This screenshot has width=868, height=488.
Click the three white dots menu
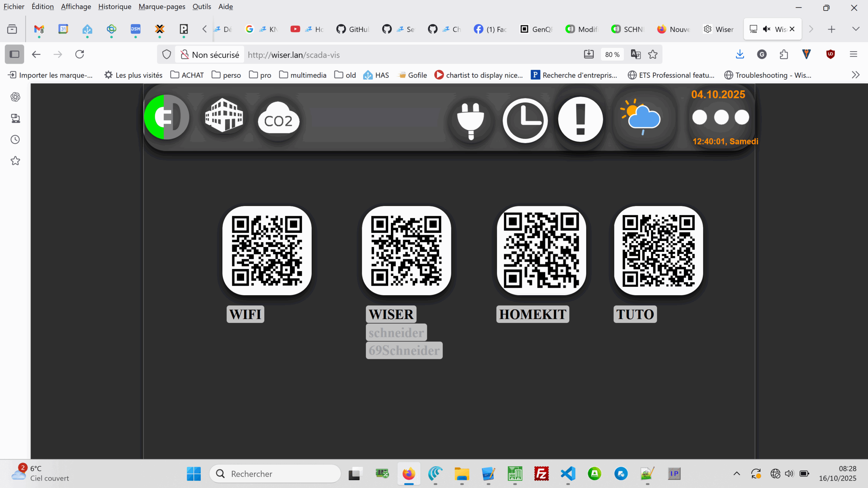tap(721, 117)
